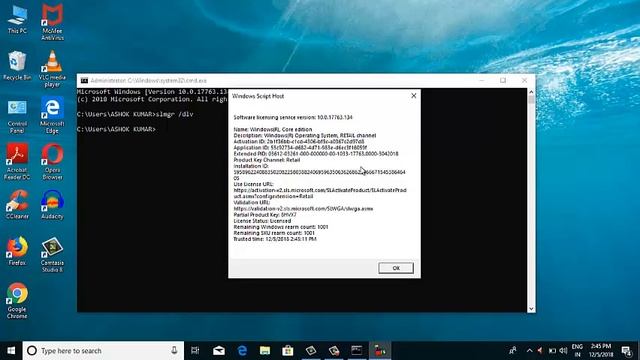Viewport: 640px width, 360px height.
Task: Click 'Software licensing service version' line
Action: tap(293, 117)
